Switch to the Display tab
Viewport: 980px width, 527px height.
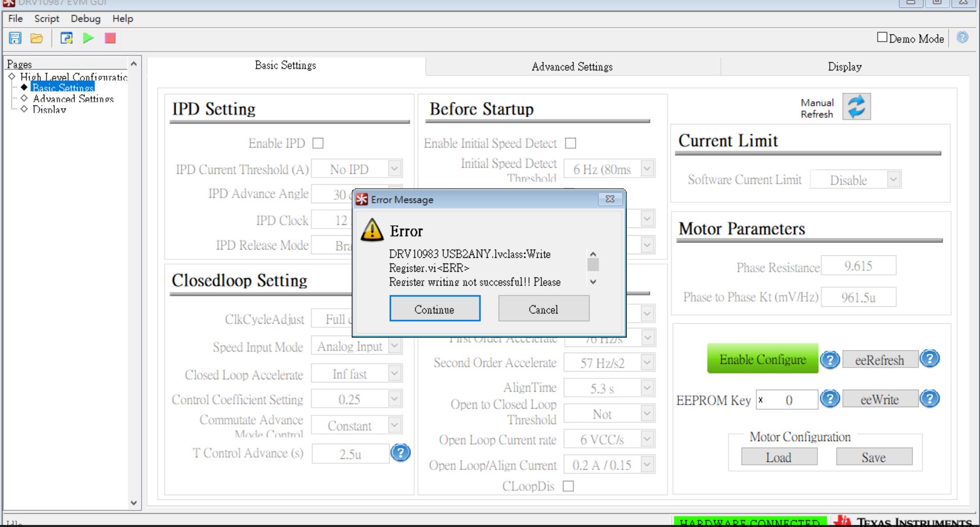(x=845, y=66)
